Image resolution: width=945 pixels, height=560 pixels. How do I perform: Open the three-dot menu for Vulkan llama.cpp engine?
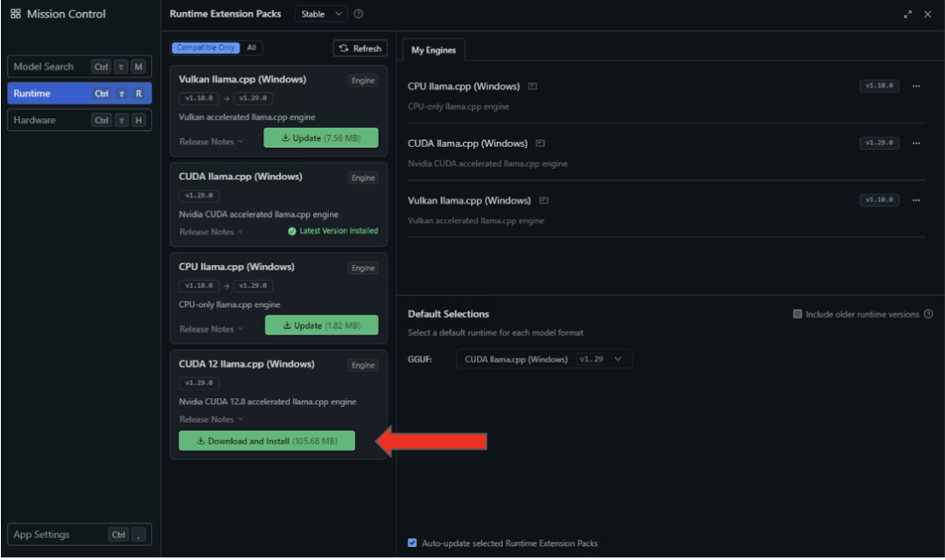click(916, 200)
